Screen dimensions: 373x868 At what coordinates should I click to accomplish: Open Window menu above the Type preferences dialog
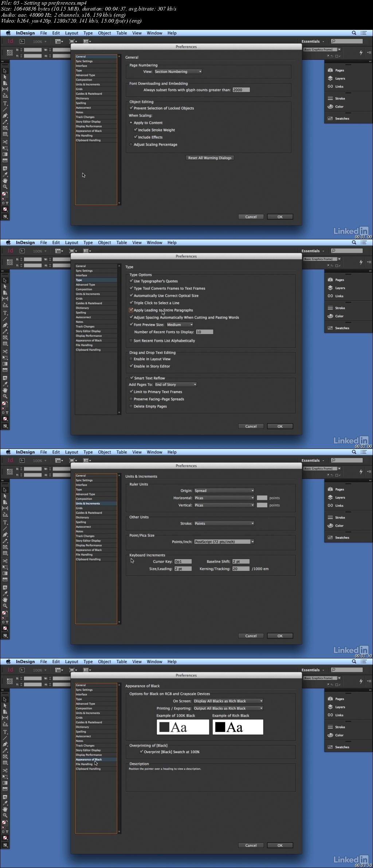pyautogui.click(x=154, y=242)
